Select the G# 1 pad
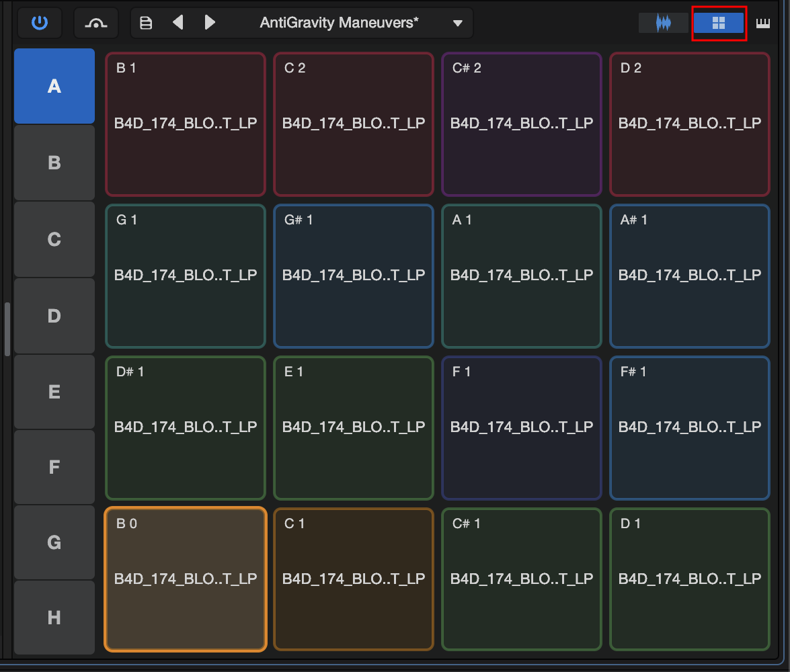Screen dimensions: 790x672 [353, 276]
